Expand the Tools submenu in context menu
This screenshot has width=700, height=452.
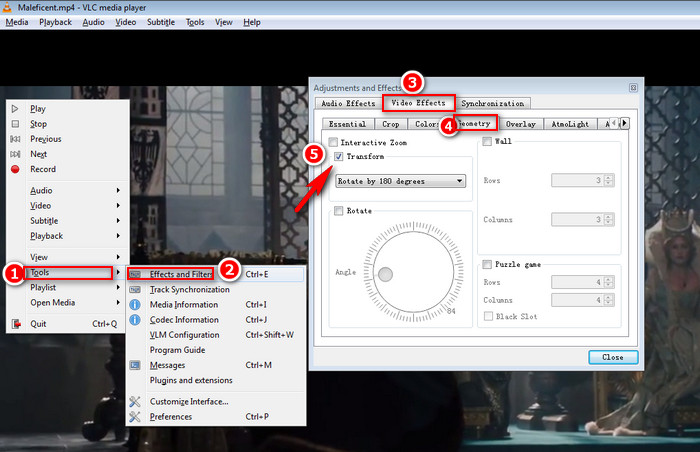tap(68, 272)
